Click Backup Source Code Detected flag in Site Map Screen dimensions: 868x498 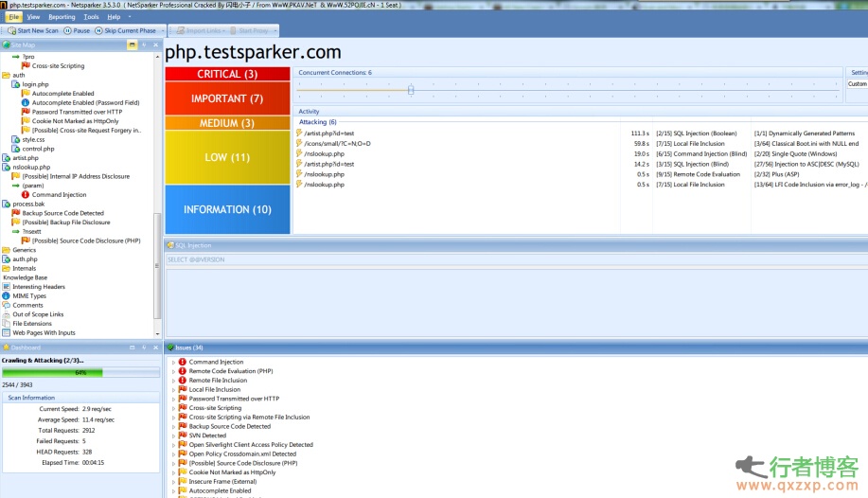[16, 213]
